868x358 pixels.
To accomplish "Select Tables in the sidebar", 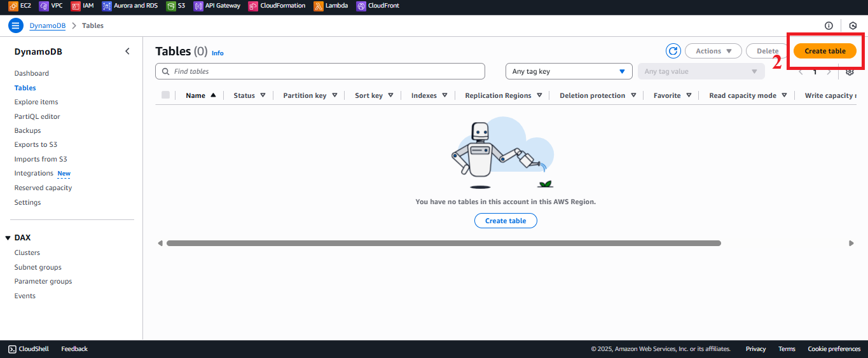I will pyautogui.click(x=25, y=88).
